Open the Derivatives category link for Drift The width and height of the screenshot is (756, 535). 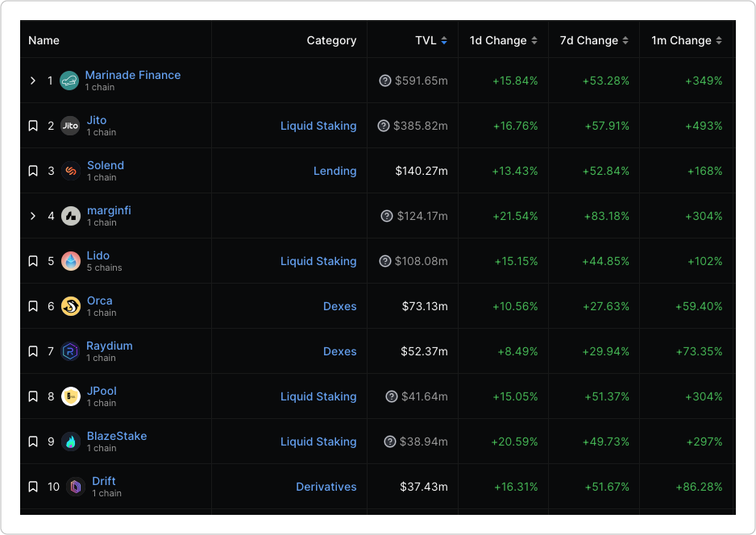pos(326,487)
